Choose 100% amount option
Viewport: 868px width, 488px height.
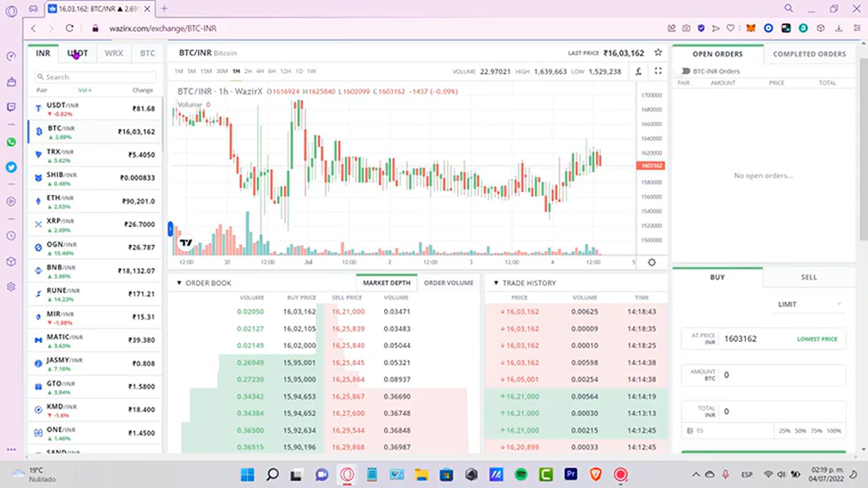(x=834, y=431)
